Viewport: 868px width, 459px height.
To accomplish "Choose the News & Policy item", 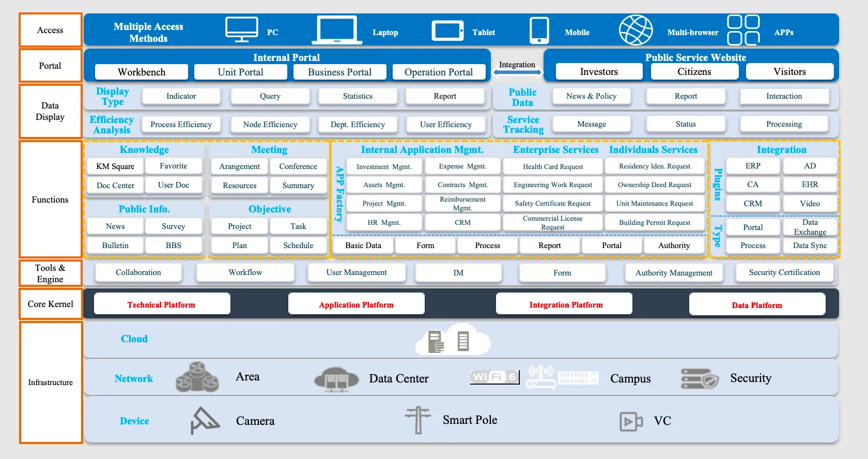I will coord(591,96).
